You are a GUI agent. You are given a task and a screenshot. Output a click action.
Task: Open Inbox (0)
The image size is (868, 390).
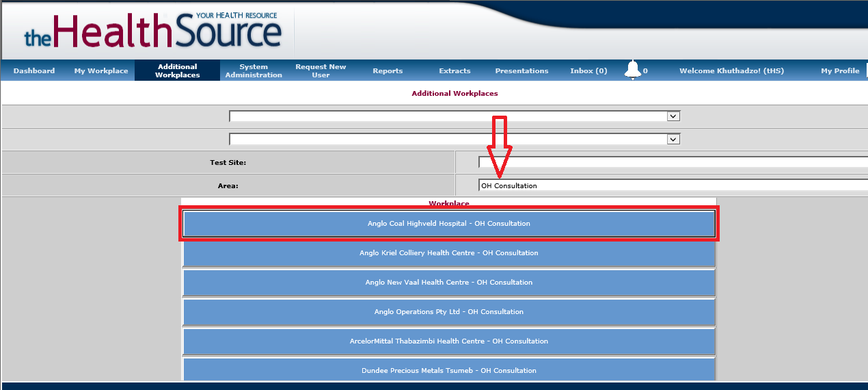pyautogui.click(x=588, y=70)
